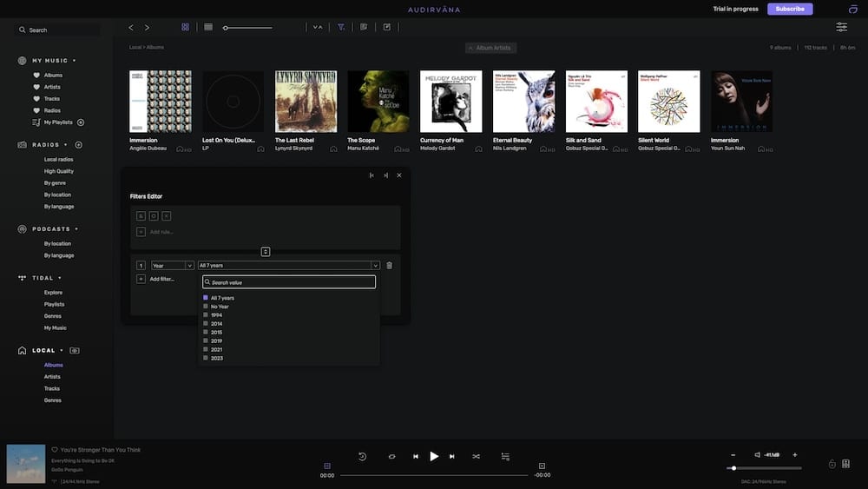Check the All 7 years option

click(x=206, y=298)
